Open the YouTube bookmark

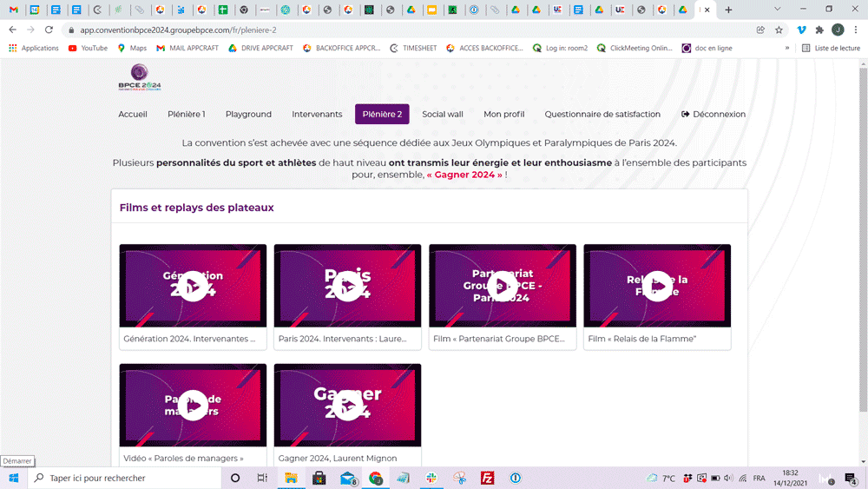click(88, 49)
